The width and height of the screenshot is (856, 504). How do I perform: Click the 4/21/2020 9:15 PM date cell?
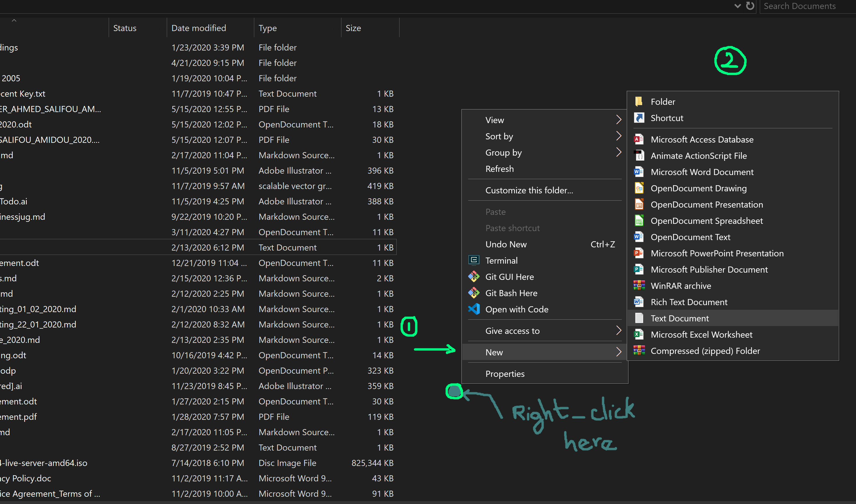[x=208, y=63]
